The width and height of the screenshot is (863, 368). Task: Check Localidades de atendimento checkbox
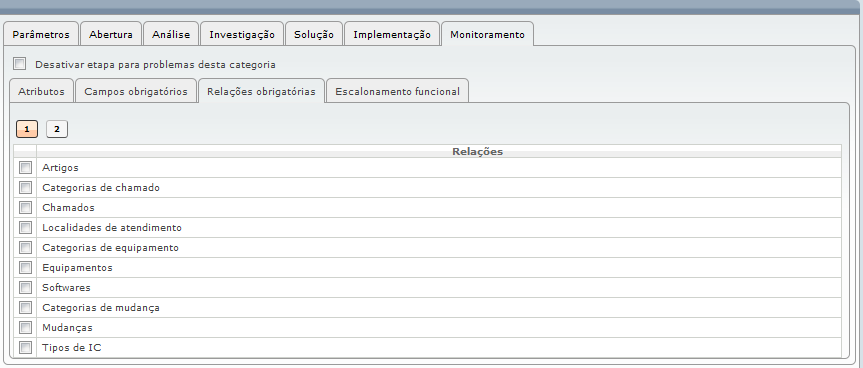tap(25, 227)
